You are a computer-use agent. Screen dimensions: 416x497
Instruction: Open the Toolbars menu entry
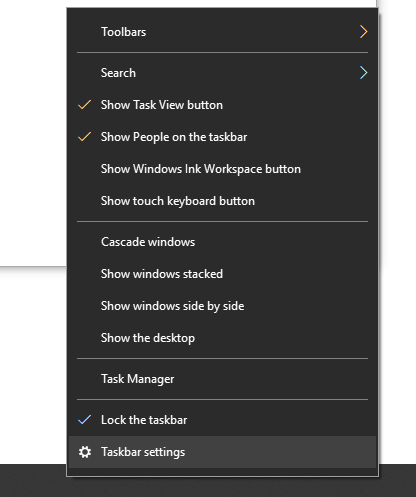(x=222, y=32)
